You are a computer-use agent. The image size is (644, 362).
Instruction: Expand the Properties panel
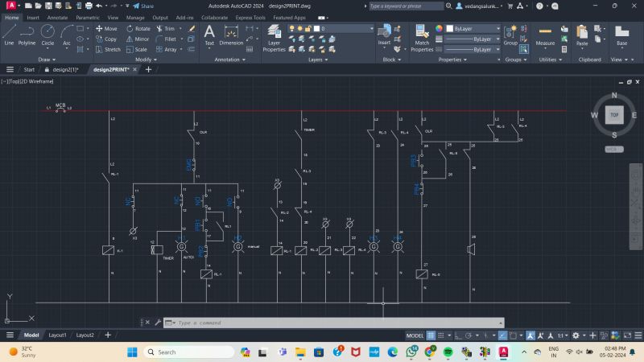[452, 60]
